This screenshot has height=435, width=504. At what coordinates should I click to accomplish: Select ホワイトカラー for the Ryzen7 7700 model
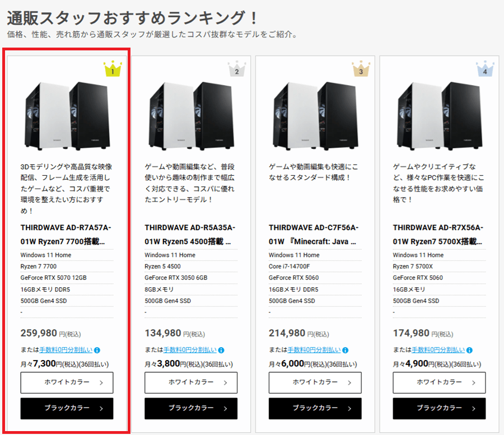point(67,382)
